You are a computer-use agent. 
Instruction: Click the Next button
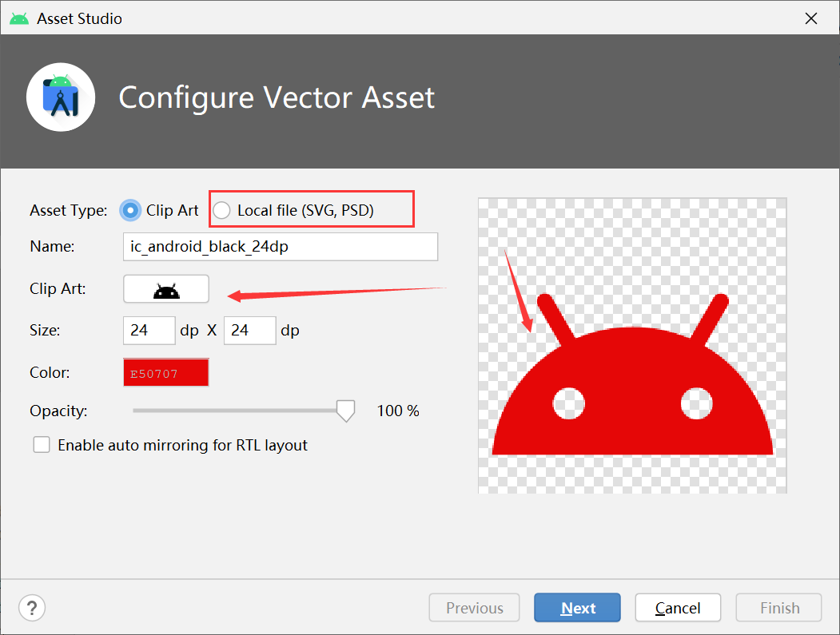(x=578, y=608)
